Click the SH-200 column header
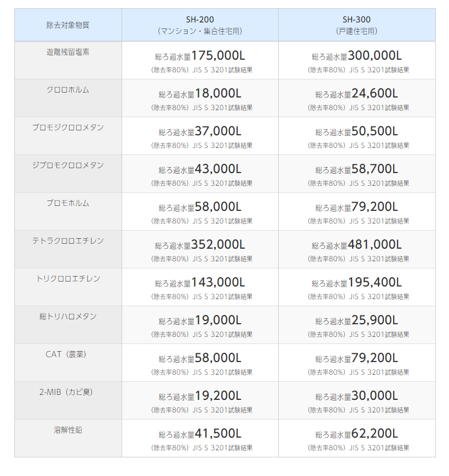The width and height of the screenshot is (449, 476). (x=199, y=20)
